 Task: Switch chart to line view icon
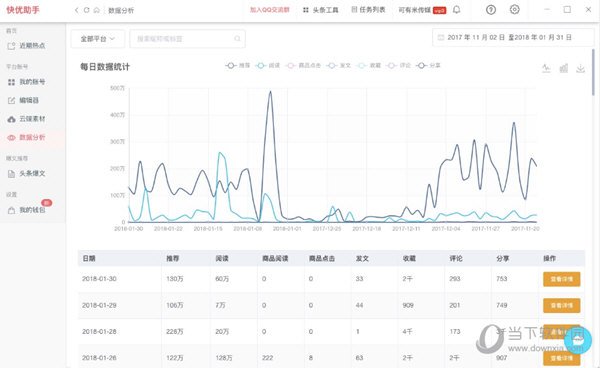pos(546,68)
